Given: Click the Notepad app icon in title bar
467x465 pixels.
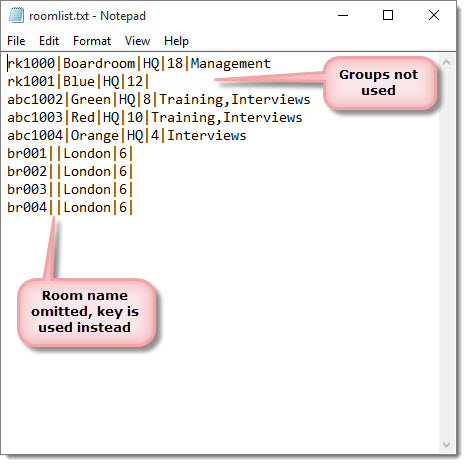Looking at the screenshot, I should coord(16,15).
